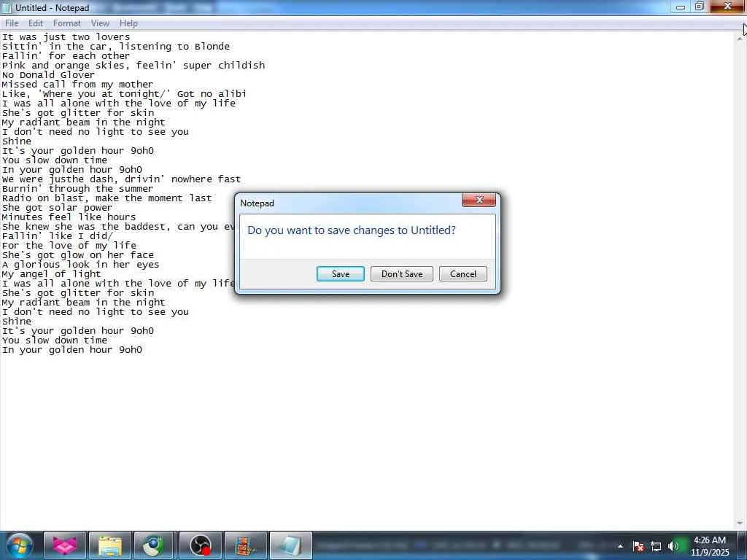Select the Notepad taskbar button
This screenshot has width=747, height=560.
(x=290, y=545)
